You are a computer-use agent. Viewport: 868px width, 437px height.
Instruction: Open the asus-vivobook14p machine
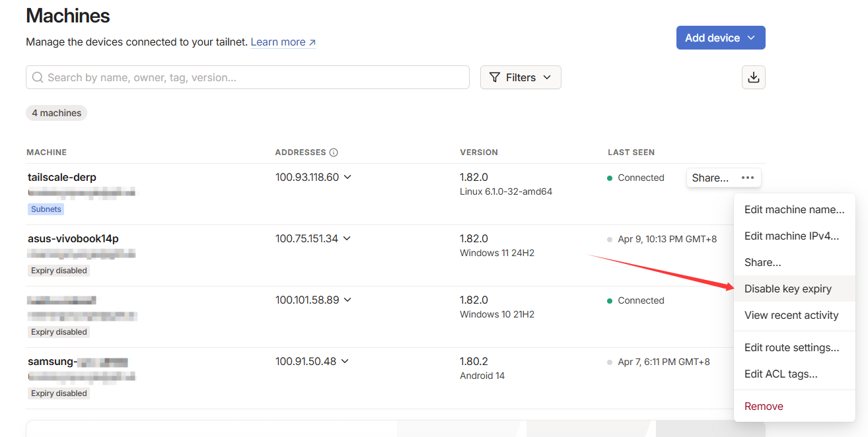tap(73, 238)
